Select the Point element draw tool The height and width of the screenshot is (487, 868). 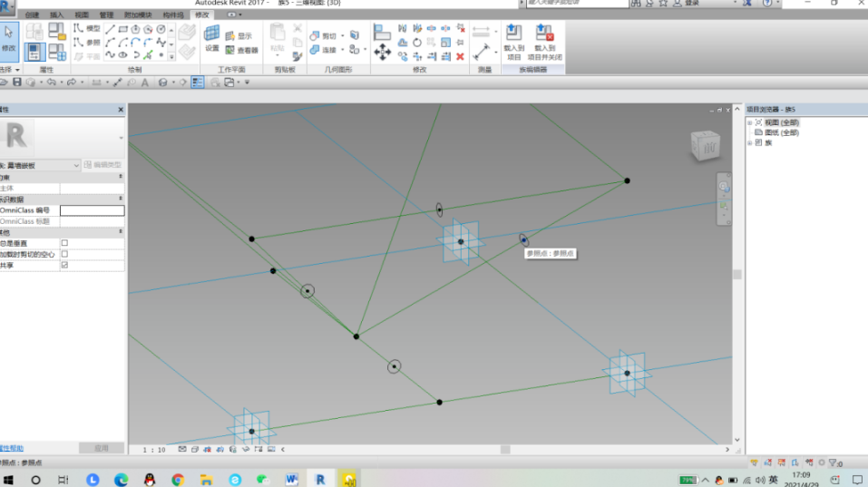click(x=161, y=54)
